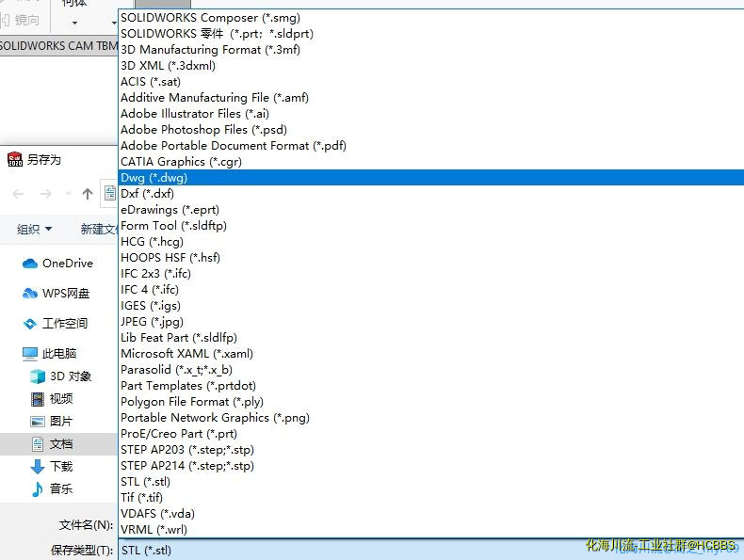
Task: Click the SOLIDWORKS 2020 另存为 dialog icon
Action: tap(15, 159)
